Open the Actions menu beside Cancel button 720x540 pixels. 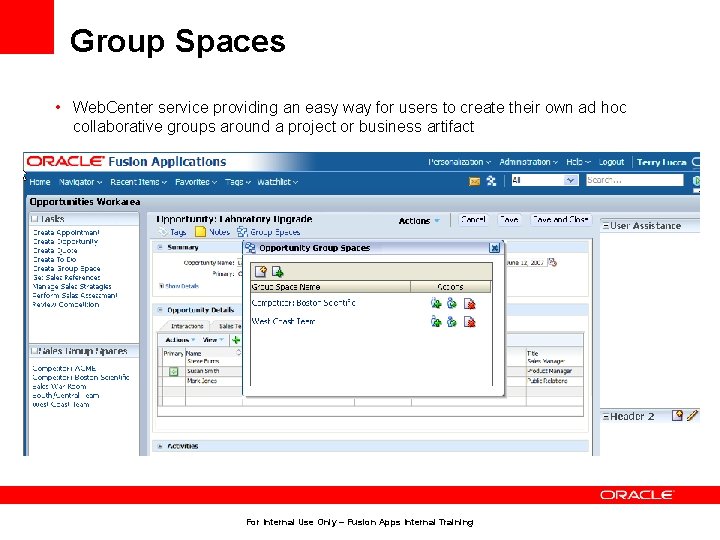tap(419, 221)
